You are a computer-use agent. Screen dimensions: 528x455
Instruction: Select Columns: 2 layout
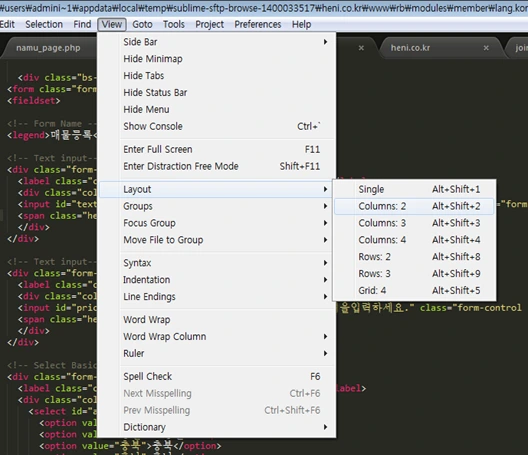point(414,206)
